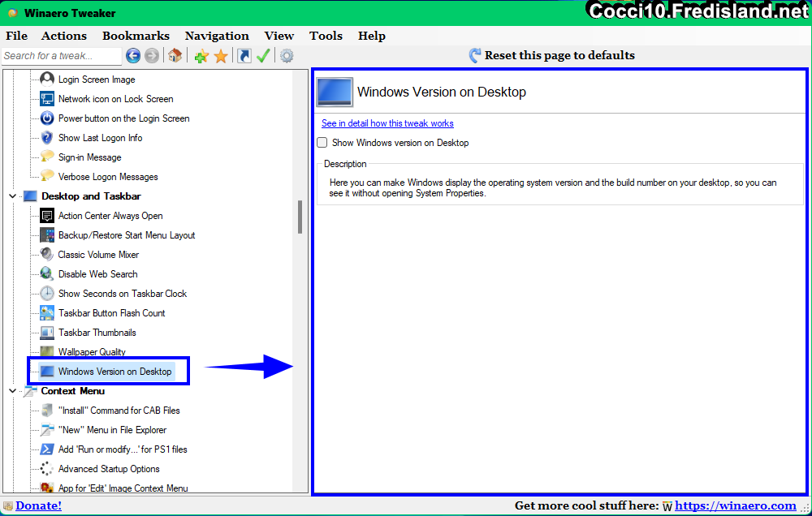The width and height of the screenshot is (812, 516).
Task: Click the blue shortcut arrow toolbar icon
Action: pyautogui.click(x=244, y=55)
